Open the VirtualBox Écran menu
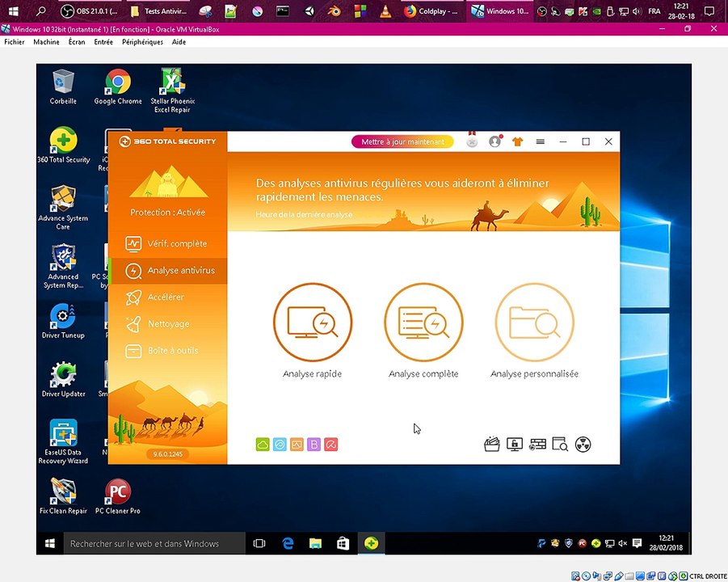Screen dimensions: 728x582 pyautogui.click(x=77, y=42)
